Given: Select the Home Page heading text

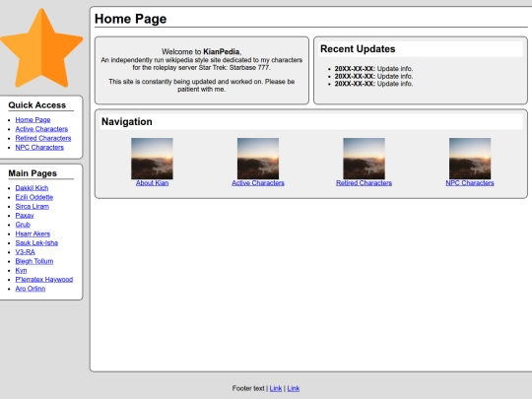Looking at the screenshot, I should pos(131,19).
